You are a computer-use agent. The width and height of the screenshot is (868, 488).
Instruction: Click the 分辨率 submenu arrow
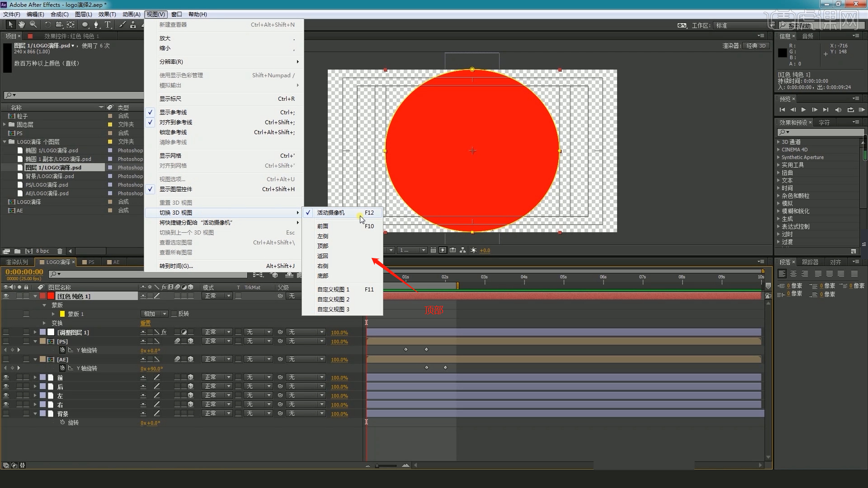[x=297, y=61]
